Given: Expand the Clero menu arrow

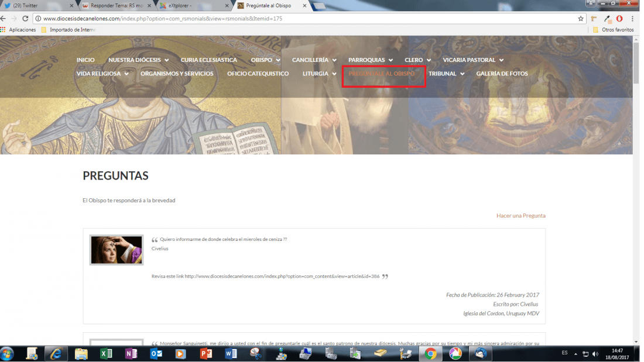Looking at the screenshot, I should 429,60.
